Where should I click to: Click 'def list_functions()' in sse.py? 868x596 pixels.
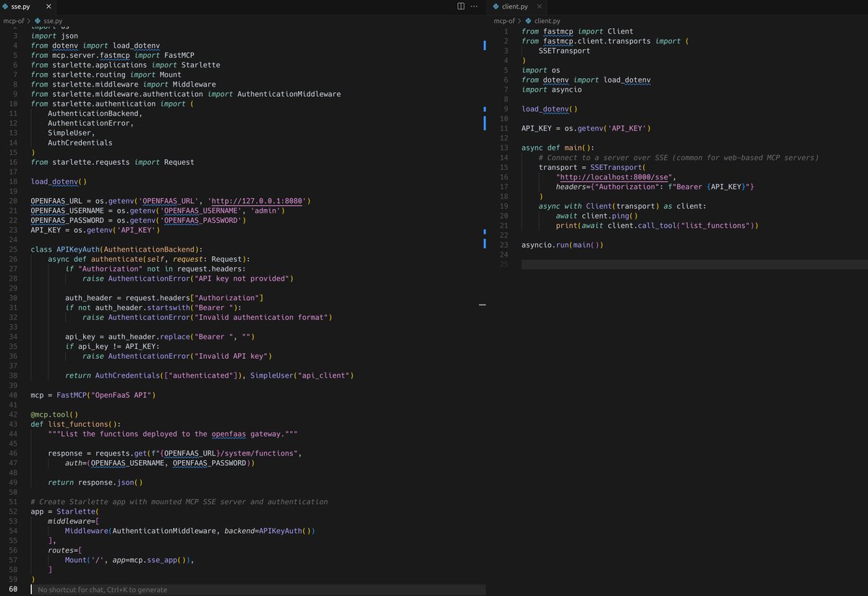[x=76, y=424]
